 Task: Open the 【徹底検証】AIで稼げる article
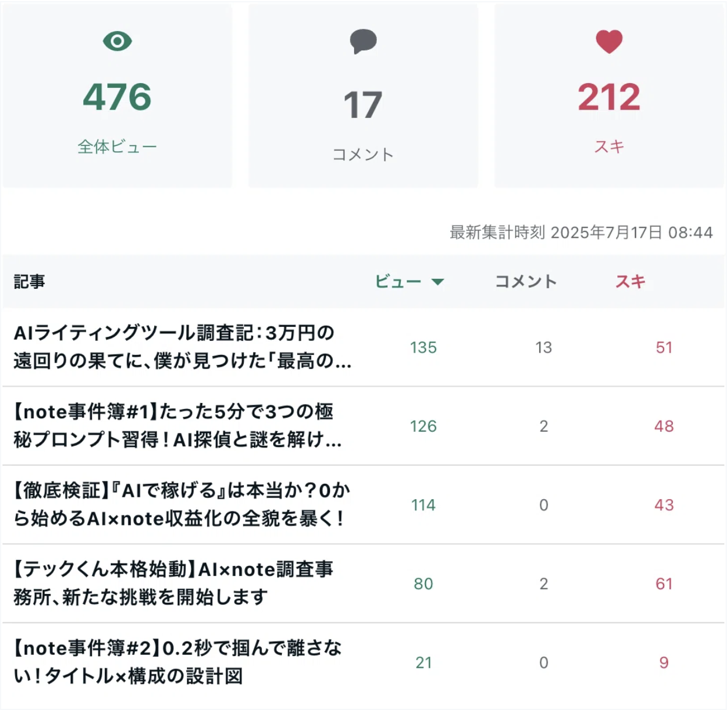point(182,504)
